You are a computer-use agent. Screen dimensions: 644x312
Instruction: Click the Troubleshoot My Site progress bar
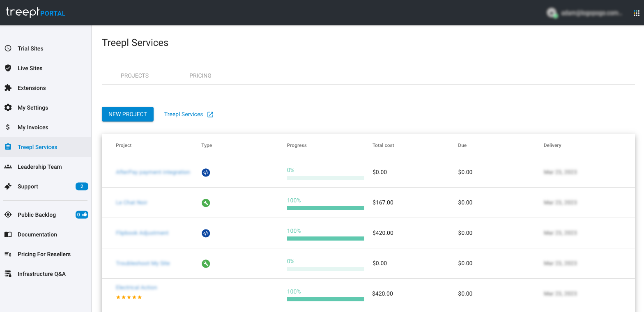click(326, 269)
